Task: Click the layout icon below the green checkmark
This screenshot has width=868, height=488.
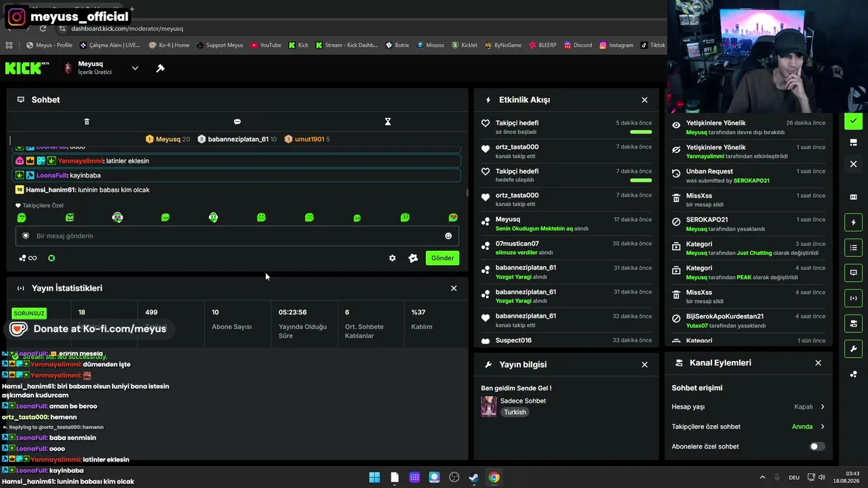Action: tap(853, 142)
